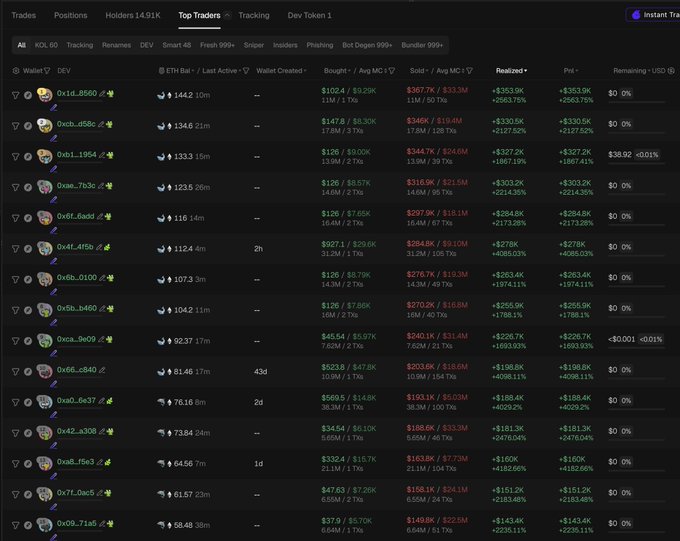Filter traders by Phishing
Image resolution: width=680 pixels, height=541 pixels.
tap(320, 45)
